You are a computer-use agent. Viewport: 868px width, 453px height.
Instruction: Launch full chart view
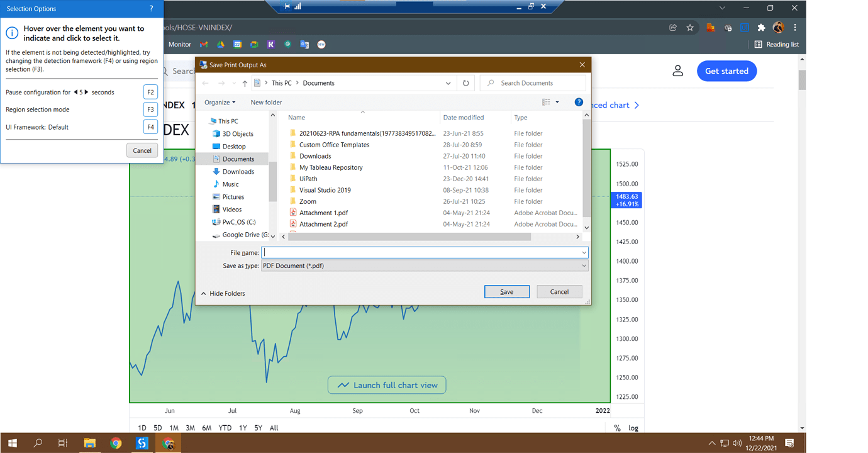387,384
